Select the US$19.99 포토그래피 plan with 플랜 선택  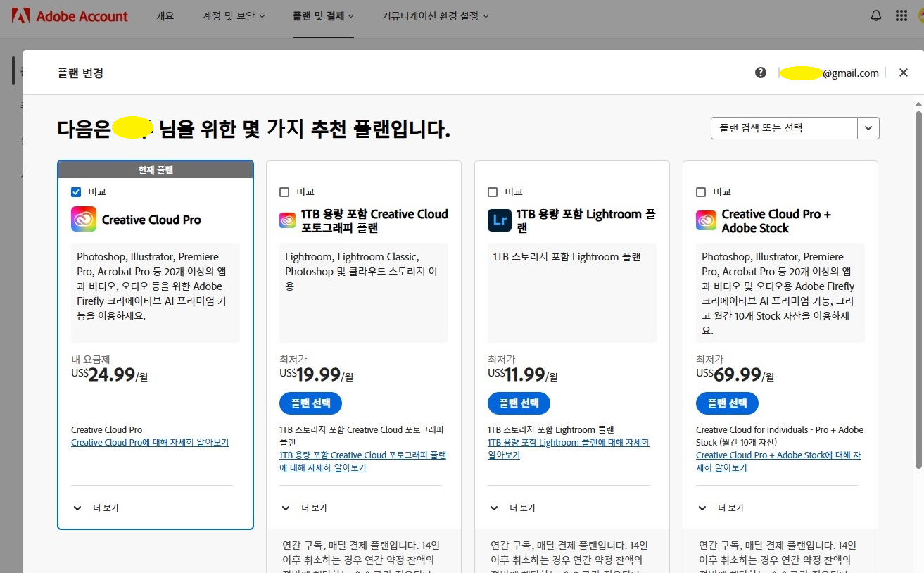tap(310, 403)
